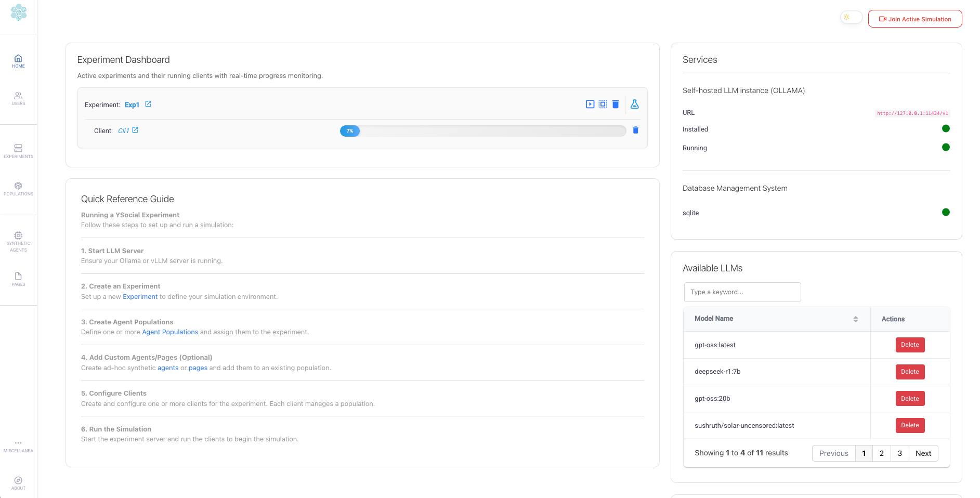Image resolution: width=980 pixels, height=498 pixels.
Task: Follow the Agent Populations link
Action: (170, 332)
